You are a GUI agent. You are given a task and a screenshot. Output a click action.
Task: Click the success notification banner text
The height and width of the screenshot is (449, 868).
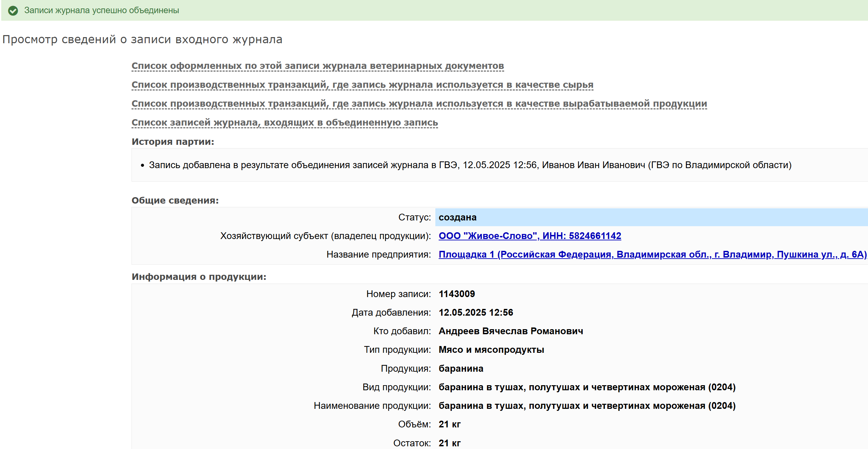pos(102,10)
